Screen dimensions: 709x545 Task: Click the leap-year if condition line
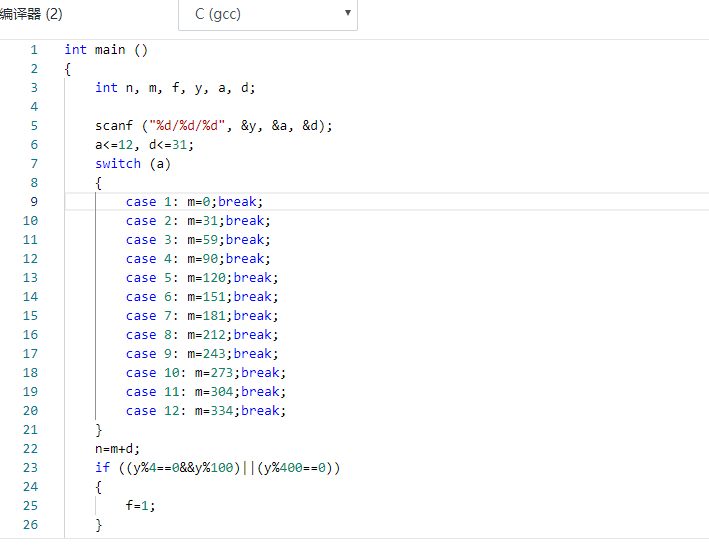217,468
